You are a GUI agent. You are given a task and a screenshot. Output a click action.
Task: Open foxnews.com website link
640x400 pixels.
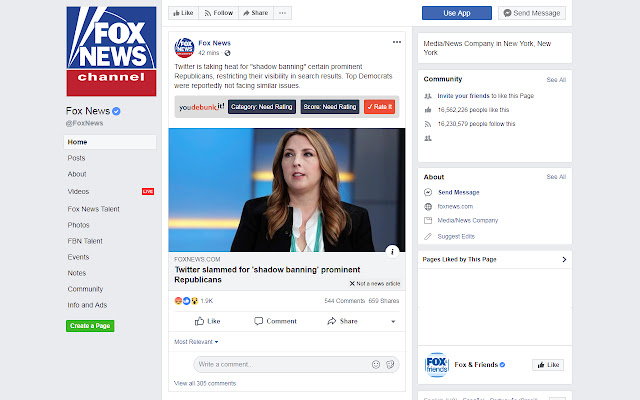click(x=455, y=207)
